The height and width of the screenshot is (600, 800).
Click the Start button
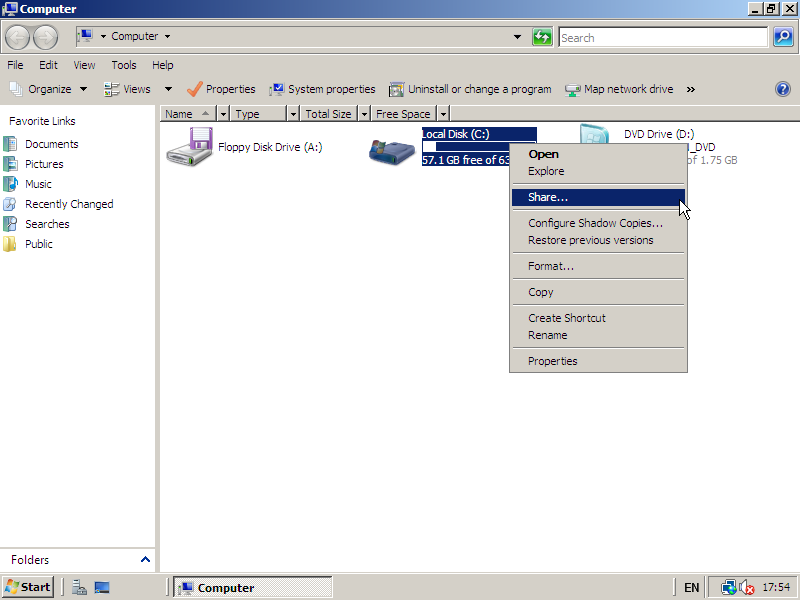pyautogui.click(x=28, y=587)
